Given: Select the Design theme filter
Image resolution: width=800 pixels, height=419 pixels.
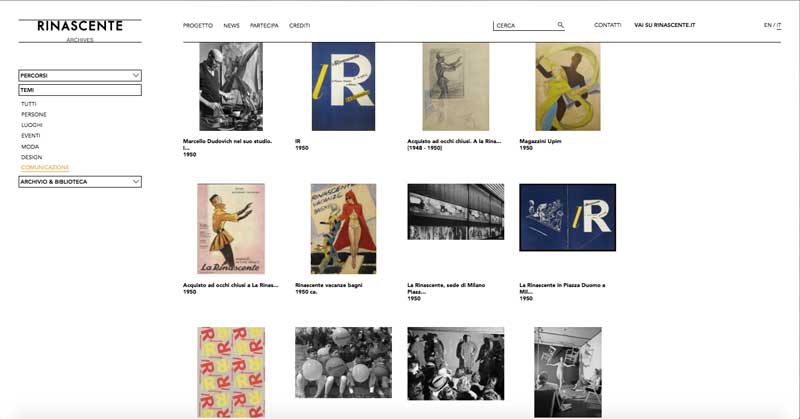Looking at the screenshot, I should click(32, 158).
